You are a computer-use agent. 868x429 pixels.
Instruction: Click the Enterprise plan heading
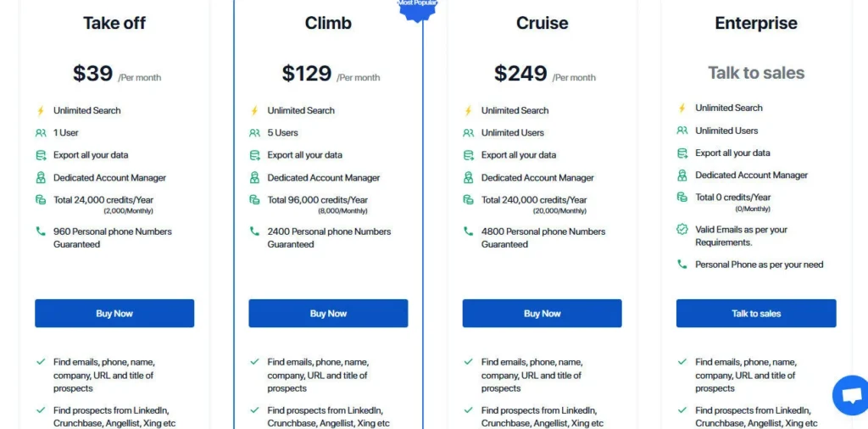pyautogui.click(x=756, y=23)
